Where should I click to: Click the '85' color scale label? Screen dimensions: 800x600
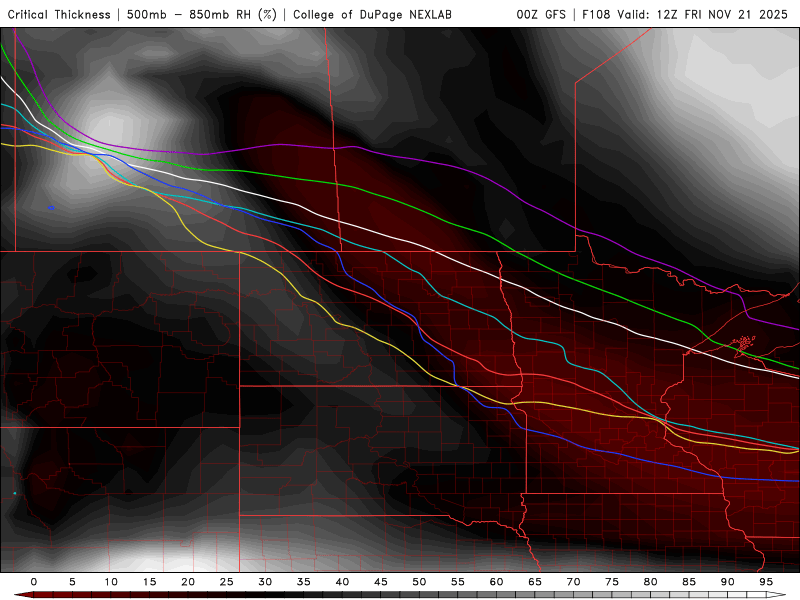[689, 582]
